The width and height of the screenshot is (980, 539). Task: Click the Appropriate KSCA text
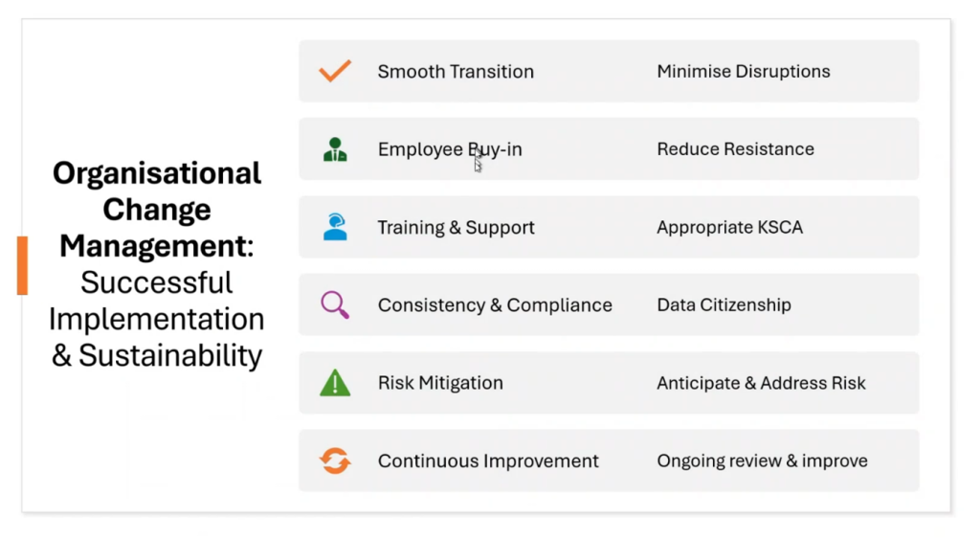pyautogui.click(x=729, y=228)
